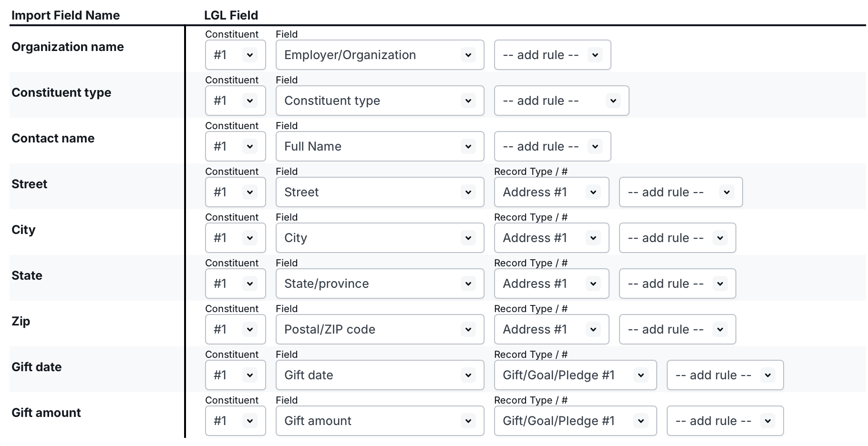This screenshot has width=868, height=446.
Task: Expand the Postal/ZIP code field dropdown
Action: tap(380, 329)
